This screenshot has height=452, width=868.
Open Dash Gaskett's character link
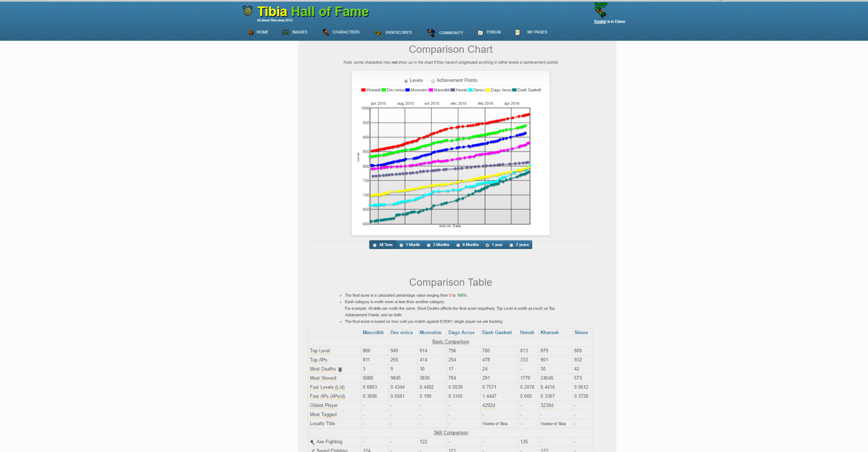pos(497,333)
